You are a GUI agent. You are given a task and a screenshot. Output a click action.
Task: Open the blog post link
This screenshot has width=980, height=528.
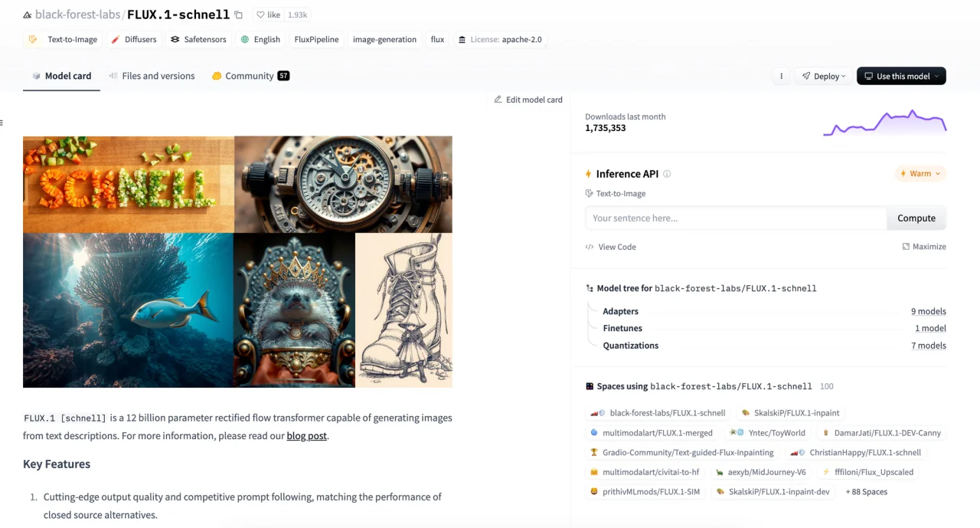click(306, 436)
